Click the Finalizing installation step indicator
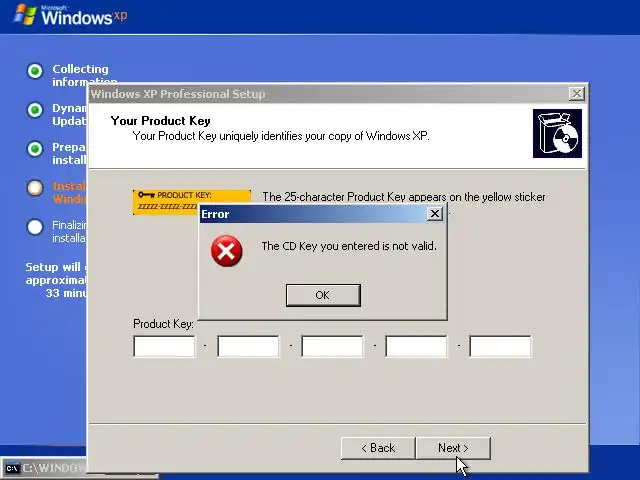This screenshot has height=480, width=640. (35, 227)
